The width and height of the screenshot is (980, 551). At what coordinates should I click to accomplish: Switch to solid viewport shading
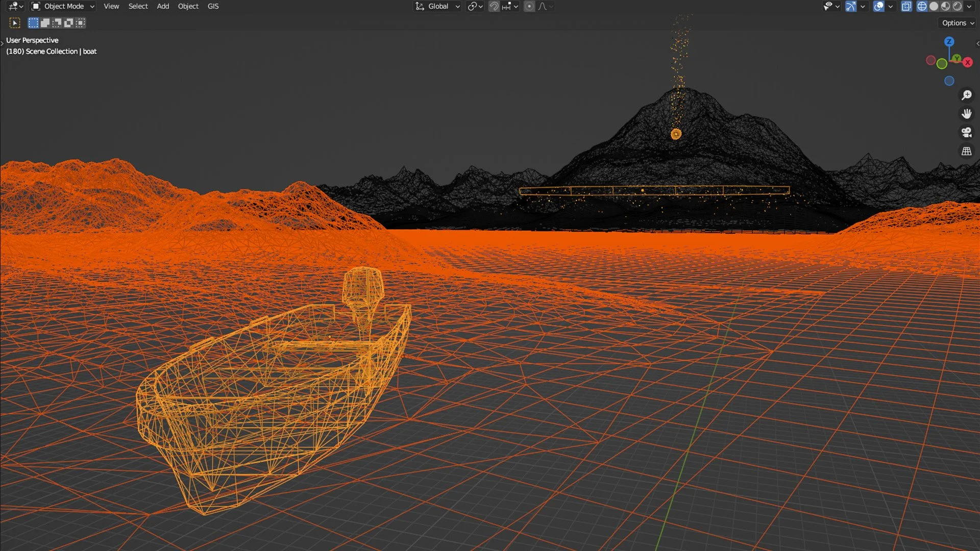coord(934,7)
